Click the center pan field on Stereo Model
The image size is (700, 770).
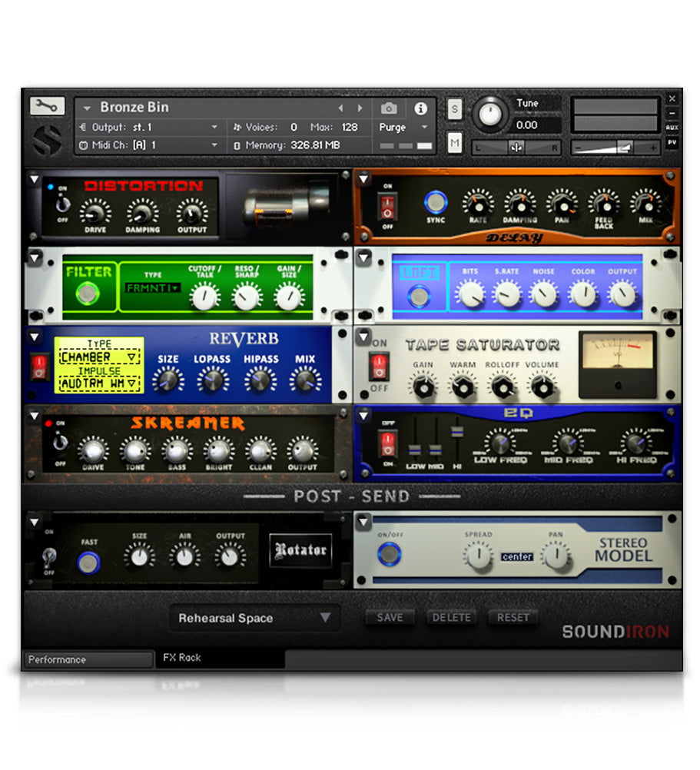[x=518, y=556]
